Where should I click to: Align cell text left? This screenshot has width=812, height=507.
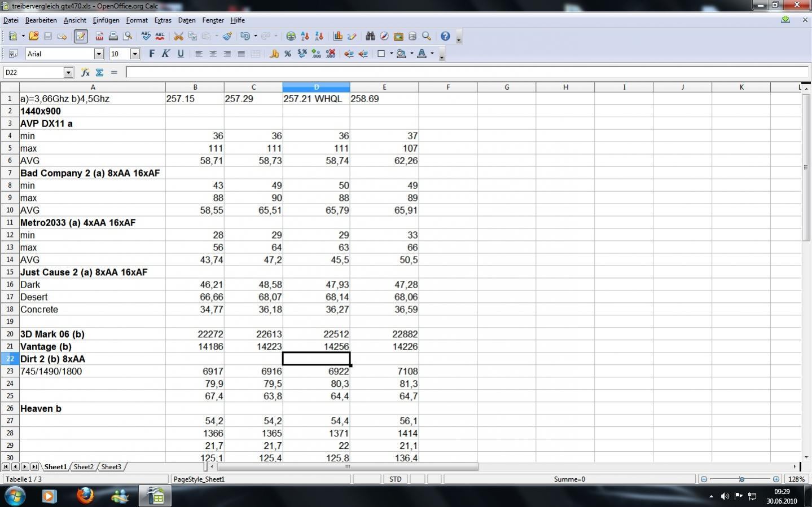(x=199, y=54)
